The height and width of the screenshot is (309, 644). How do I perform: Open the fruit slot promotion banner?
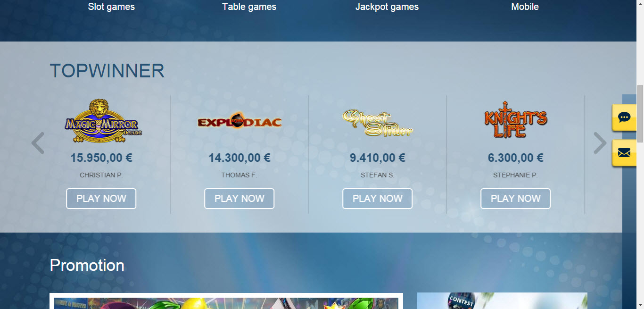point(226,301)
